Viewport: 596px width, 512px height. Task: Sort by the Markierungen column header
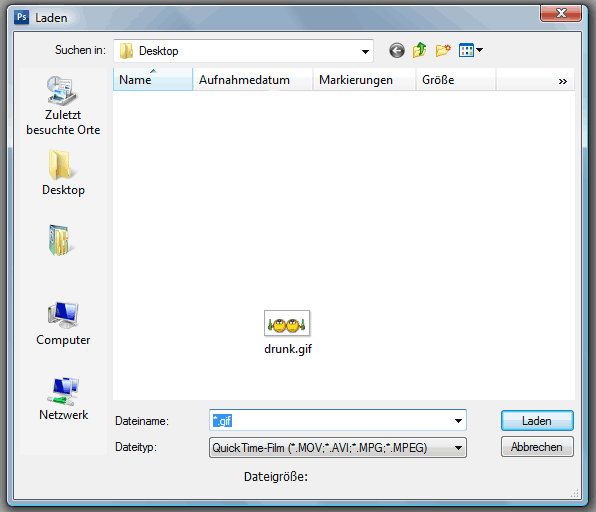click(364, 80)
